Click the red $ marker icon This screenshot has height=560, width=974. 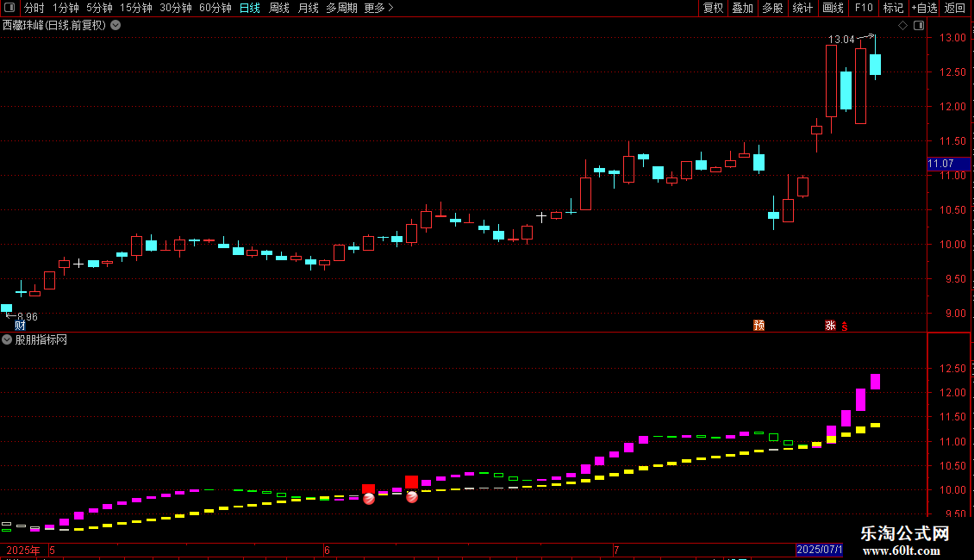tap(845, 326)
